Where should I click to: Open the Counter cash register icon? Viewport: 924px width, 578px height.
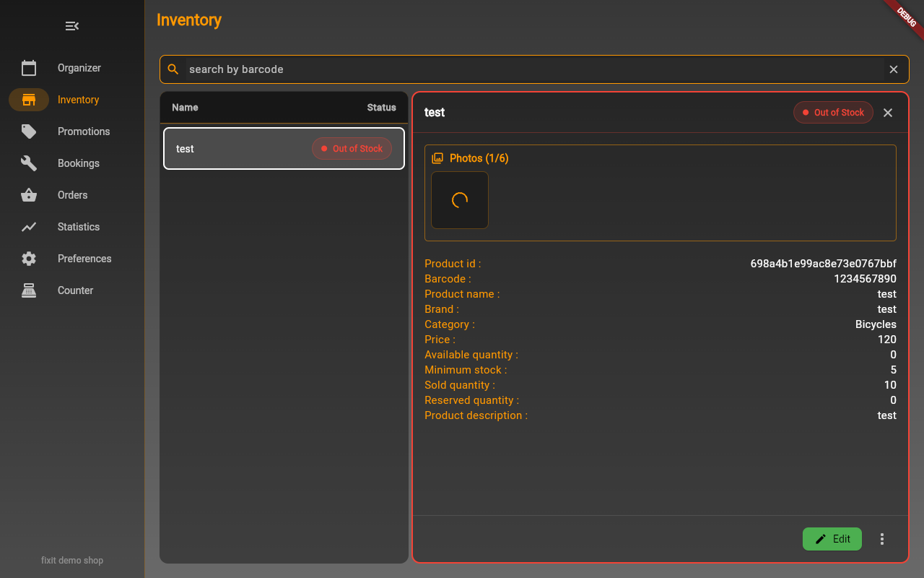click(x=29, y=290)
